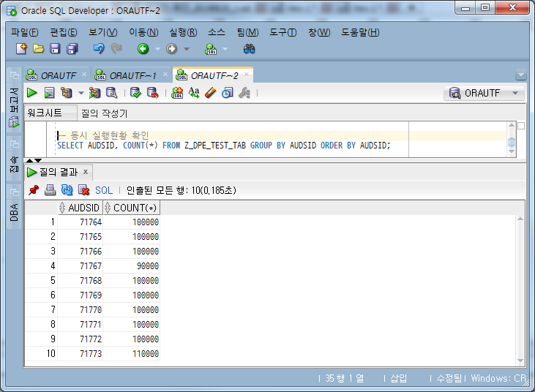Rollback changes with red arrow database icon

point(152,93)
